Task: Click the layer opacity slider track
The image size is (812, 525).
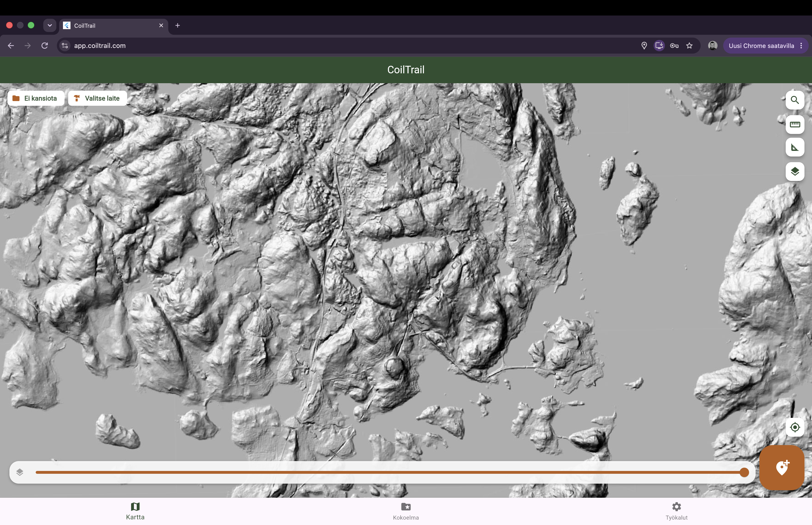Action: coord(390,473)
